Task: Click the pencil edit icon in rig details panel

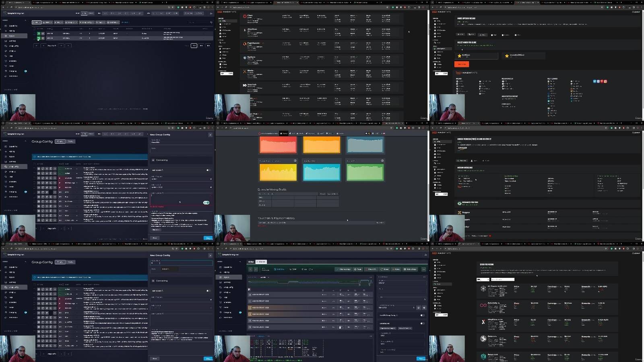Action: [x=418, y=308]
